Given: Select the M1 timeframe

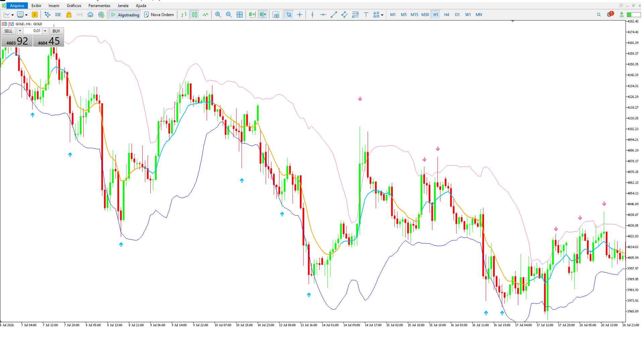Looking at the screenshot, I should pyautogui.click(x=393, y=15).
